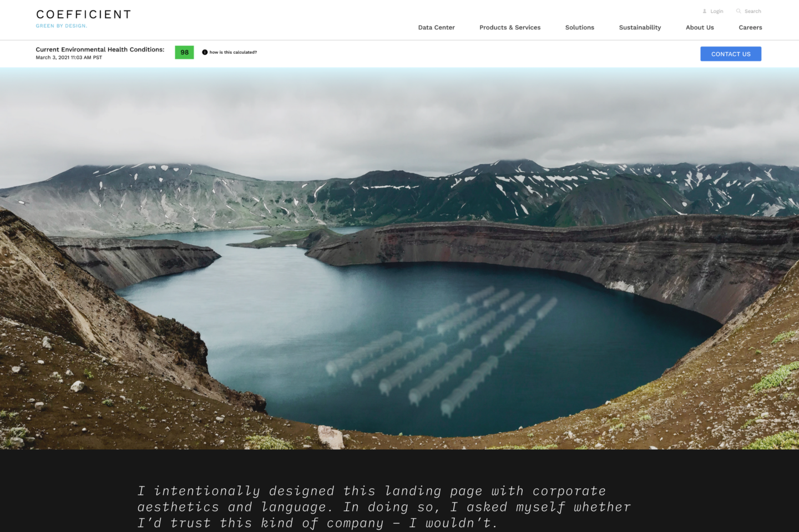This screenshot has width=799, height=532.
Task: Click the Login user icon
Action: click(705, 11)
